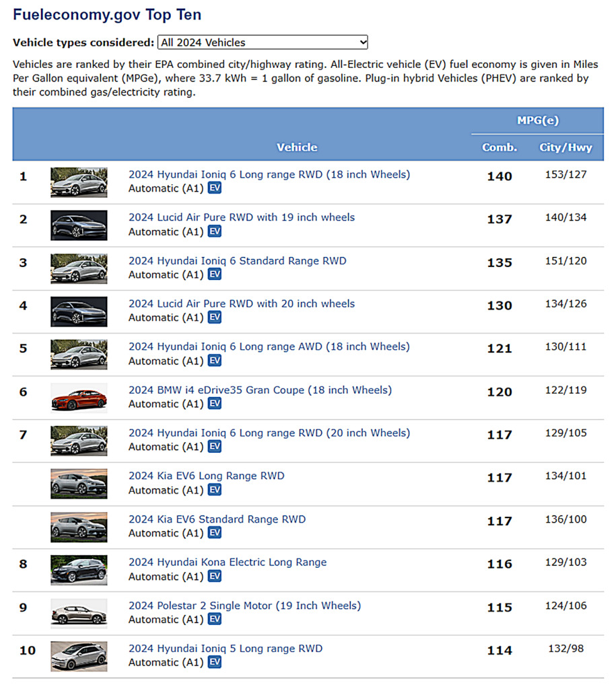
Task: Click thumbnail of Ioniq 6 Long range AWD
Action: pos(79,355)
